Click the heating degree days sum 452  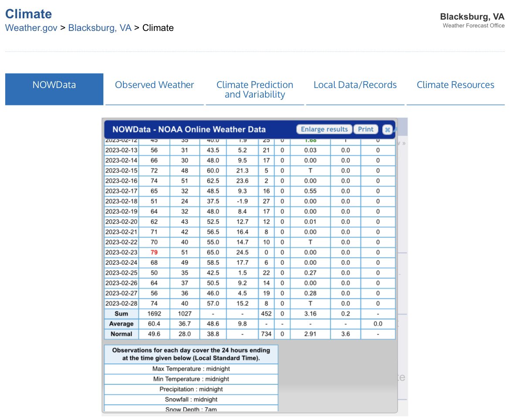coord(266,314)
